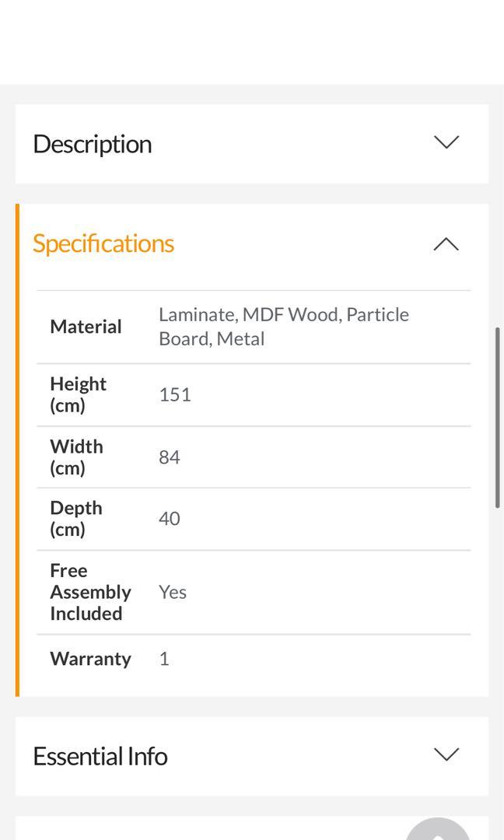This screenshot has height=840, width=504.
Task: Select the Width (cm) label
Action: tap(76, 457)
